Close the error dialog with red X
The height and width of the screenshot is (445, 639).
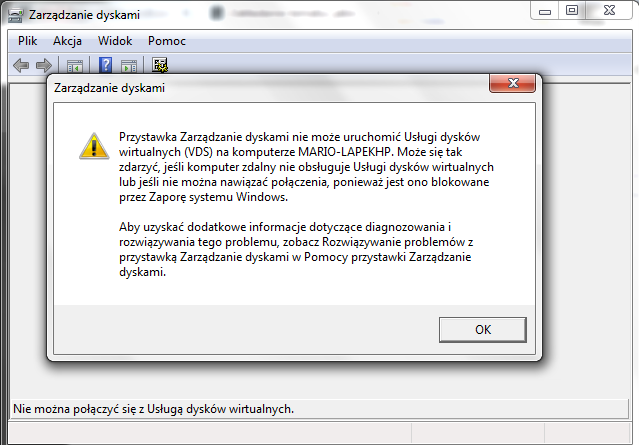(512, 83)
